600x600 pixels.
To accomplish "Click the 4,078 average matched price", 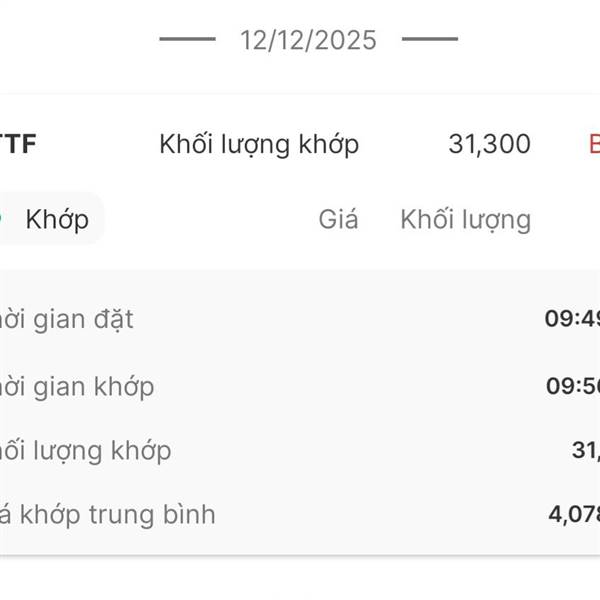I will (573, 515).
